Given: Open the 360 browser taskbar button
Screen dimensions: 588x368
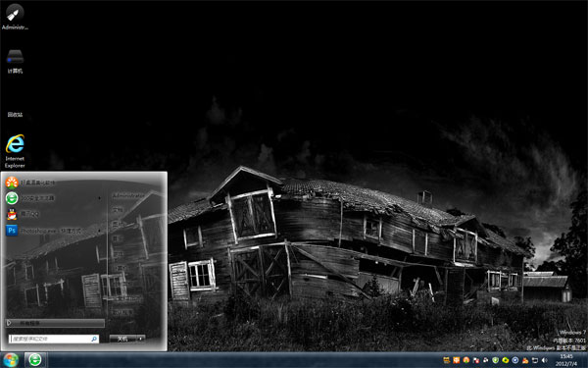Looking at the screenshot, I should pos(35,360).
